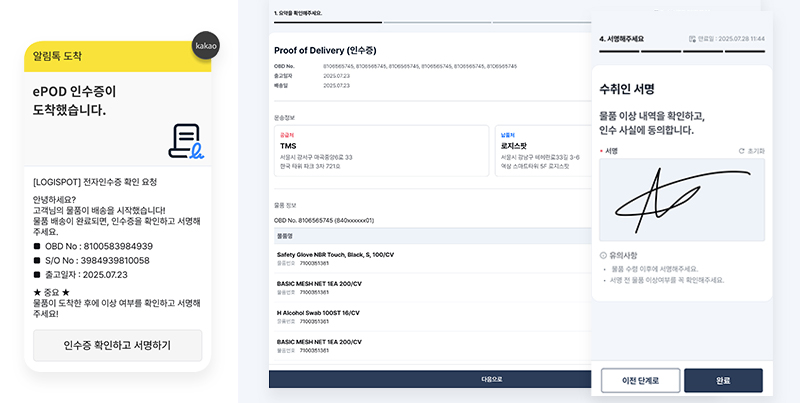
Task: Click the 유의사항 info icon
Action: [603, 255]
